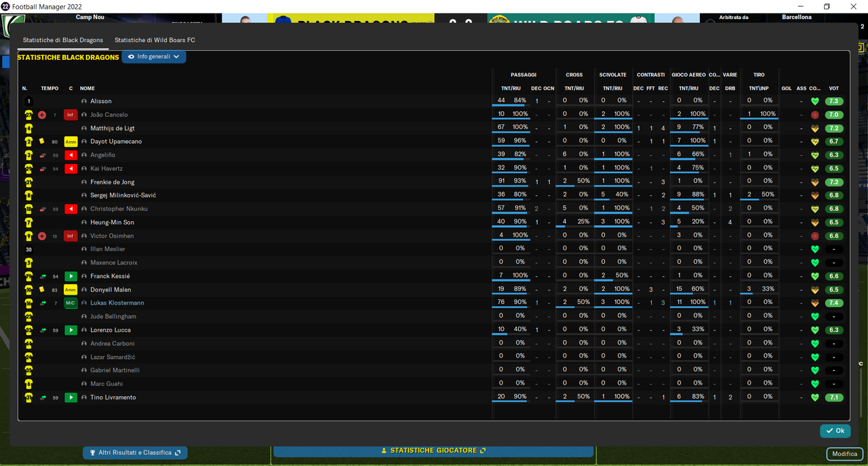Select Lorenzo Lucca's name

click(x=111, y=330)
